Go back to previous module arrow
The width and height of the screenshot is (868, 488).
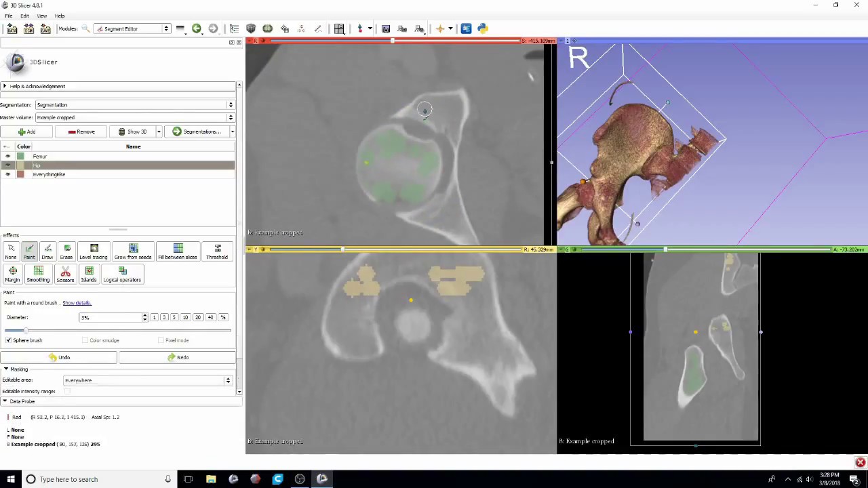tap(197, 28)
